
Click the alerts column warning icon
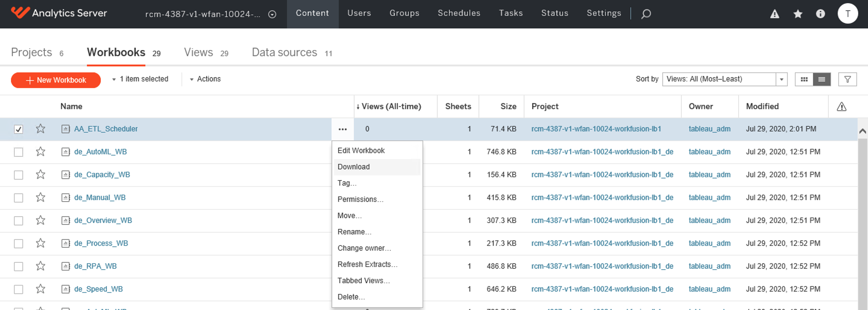pos(841,106)
